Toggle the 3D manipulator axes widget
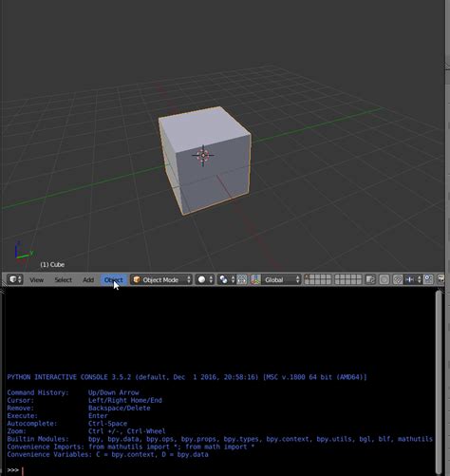 coord(255,279)
